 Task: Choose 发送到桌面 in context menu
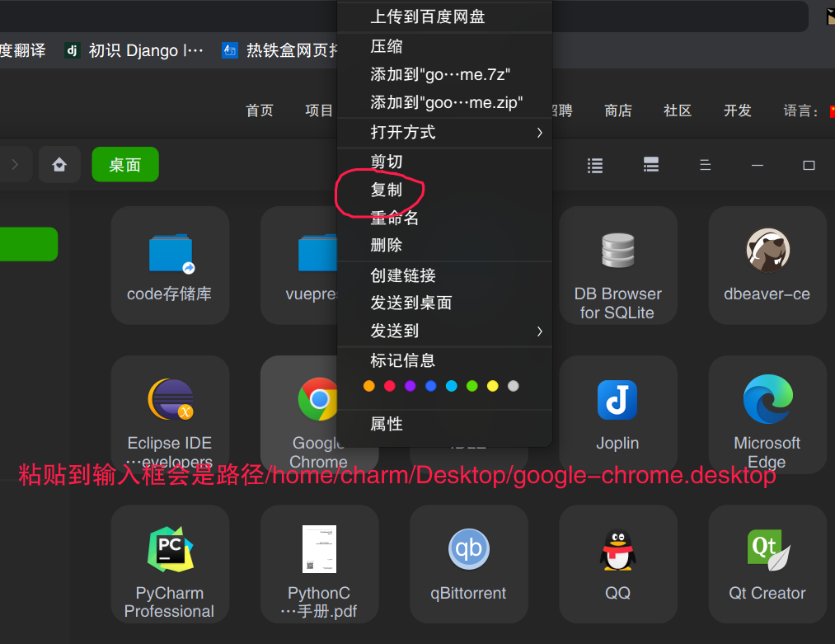point(444,303)
